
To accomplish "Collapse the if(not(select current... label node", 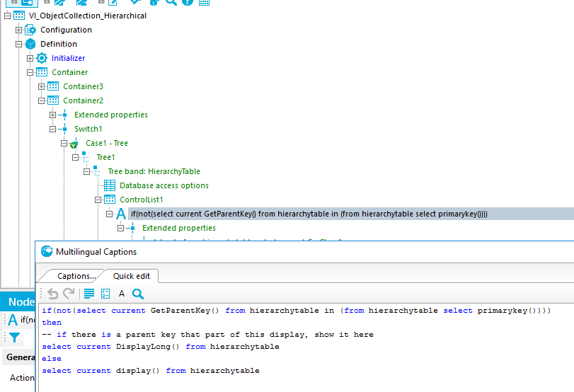I will (x=110, y=214).
